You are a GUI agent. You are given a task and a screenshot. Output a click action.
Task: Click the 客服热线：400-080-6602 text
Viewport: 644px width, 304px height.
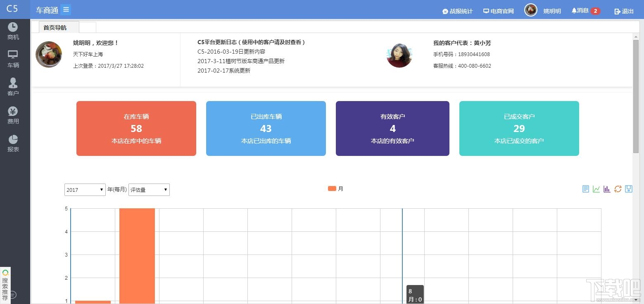click(462, 66)
